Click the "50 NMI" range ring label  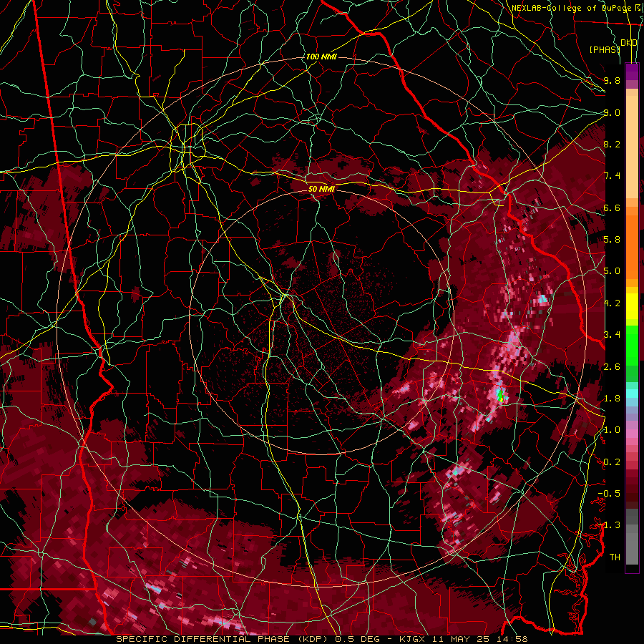click(x=321, y=189)
